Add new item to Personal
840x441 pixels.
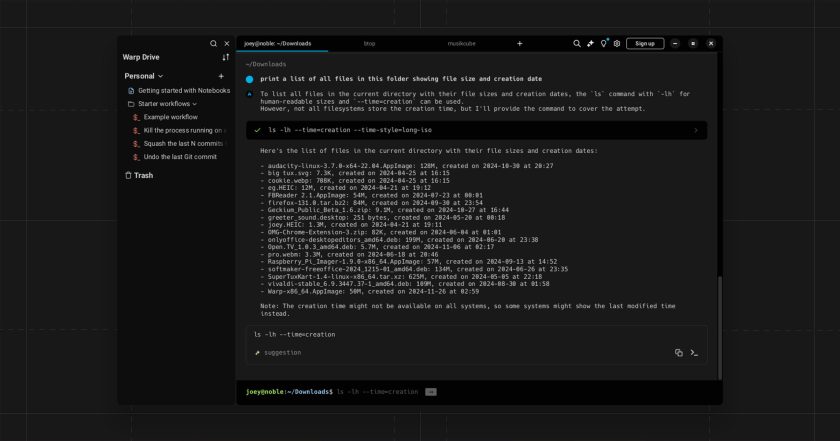click(x=221, y=76)
